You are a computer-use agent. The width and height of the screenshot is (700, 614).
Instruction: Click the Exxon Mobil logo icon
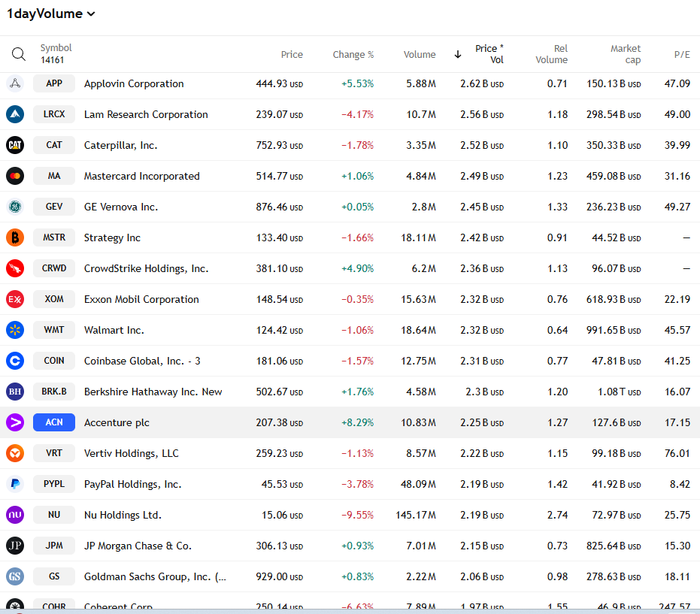[15, 299]
